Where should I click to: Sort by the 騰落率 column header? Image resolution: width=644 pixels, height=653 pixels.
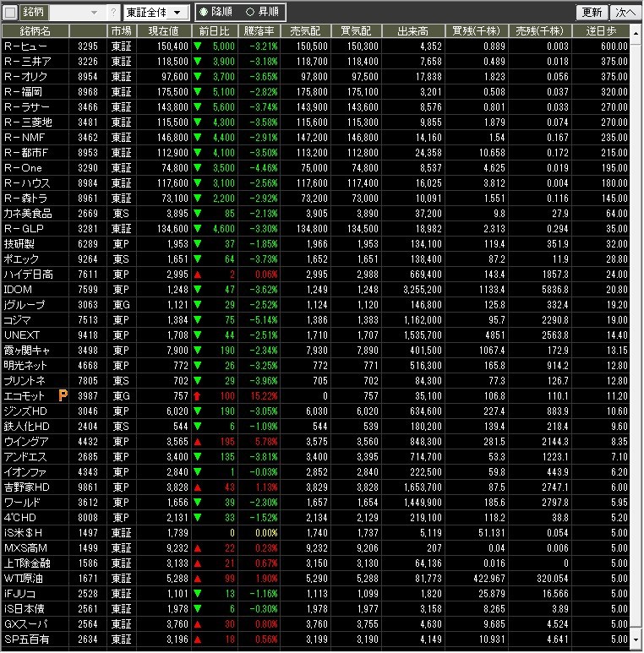pyautogui.click(x=259, y=30)
